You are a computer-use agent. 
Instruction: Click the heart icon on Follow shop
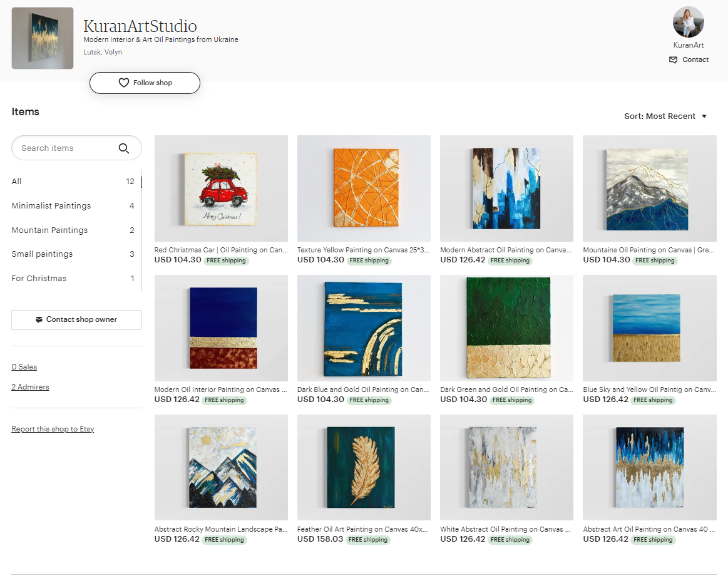(123, 83)
